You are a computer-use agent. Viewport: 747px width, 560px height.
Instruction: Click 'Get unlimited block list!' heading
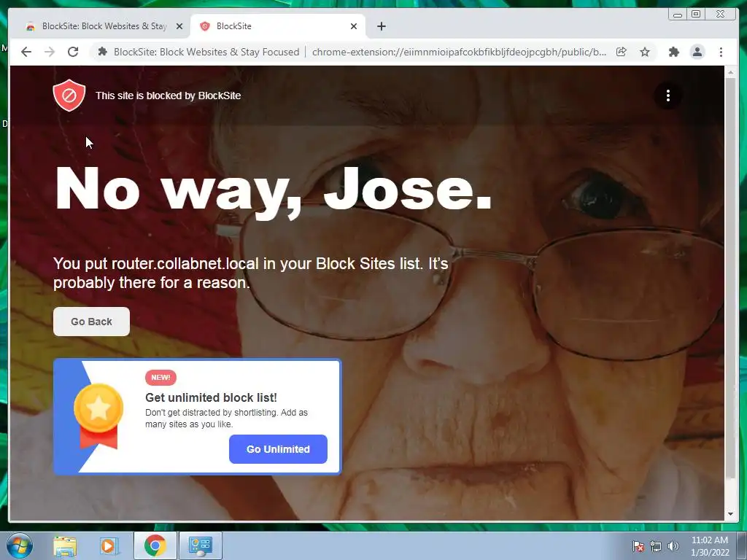point(211,397)
